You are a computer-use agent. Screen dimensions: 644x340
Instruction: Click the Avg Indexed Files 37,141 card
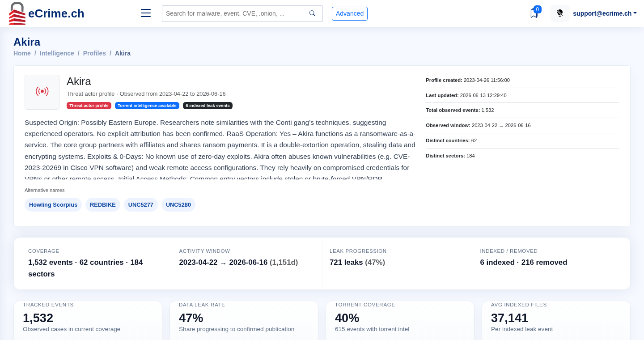(x=556, y=320)
